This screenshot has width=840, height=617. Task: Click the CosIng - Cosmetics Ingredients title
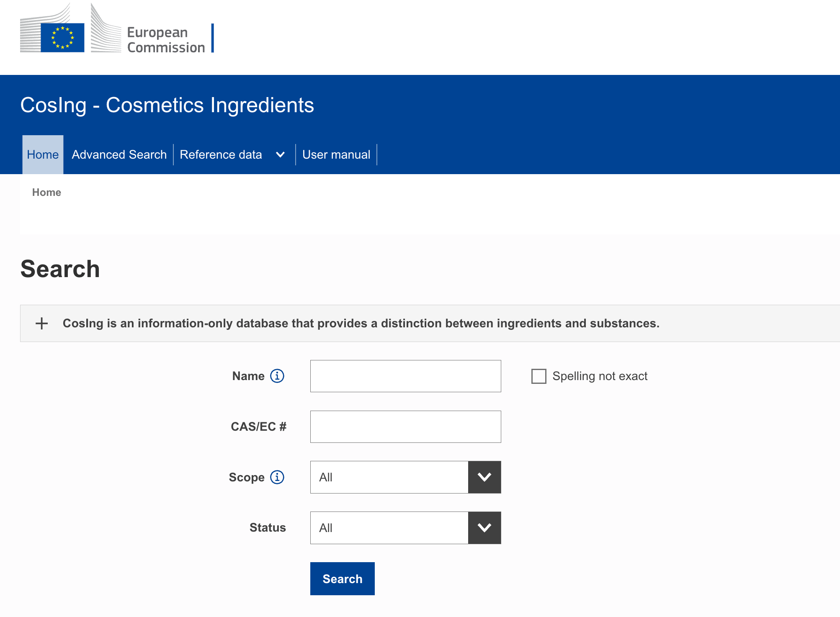point(167,105)
